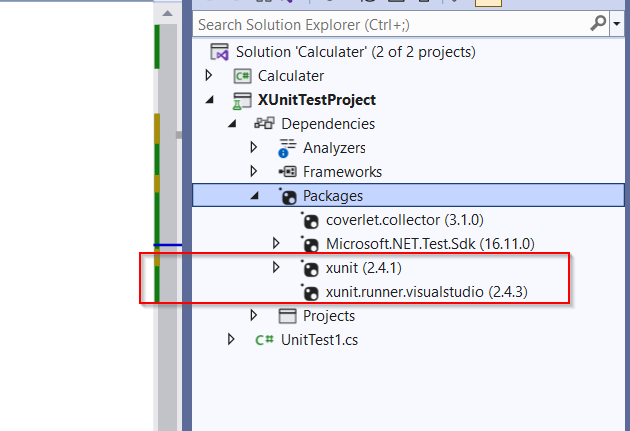Screen dimensions: 630x431
Task: Expand the Microsoft.NET.Test.Sdk package
Action: click(276, 243)
